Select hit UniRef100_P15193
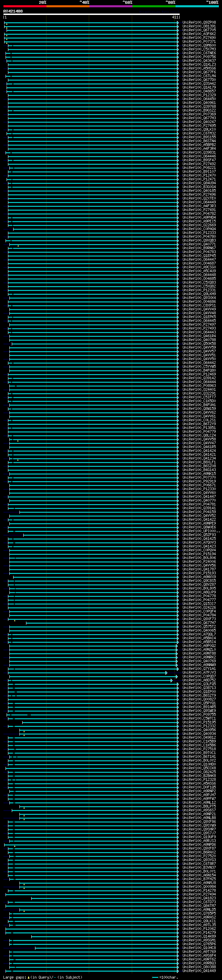The height and width of the screenshot is (980, 222). 199,573
